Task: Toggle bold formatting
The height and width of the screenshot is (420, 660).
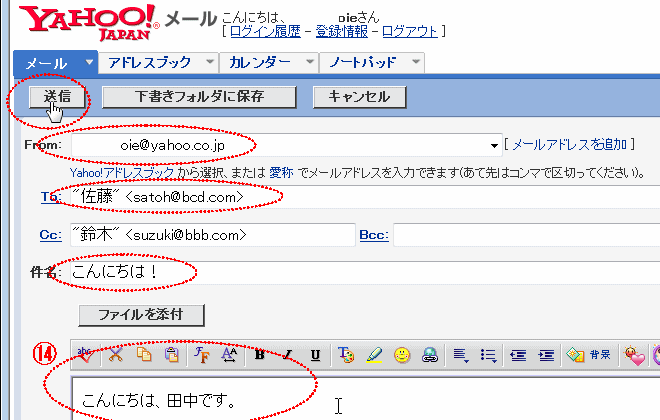Action: point(260,354)
